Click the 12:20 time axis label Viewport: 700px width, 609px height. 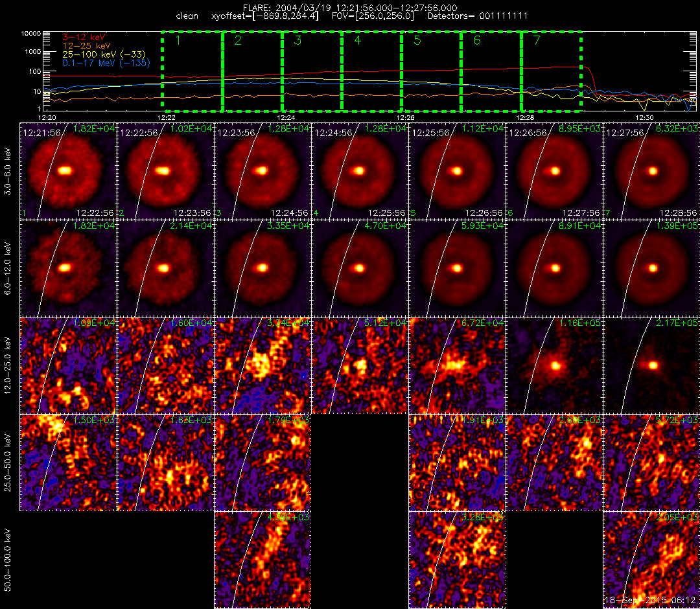coord(47,118)
